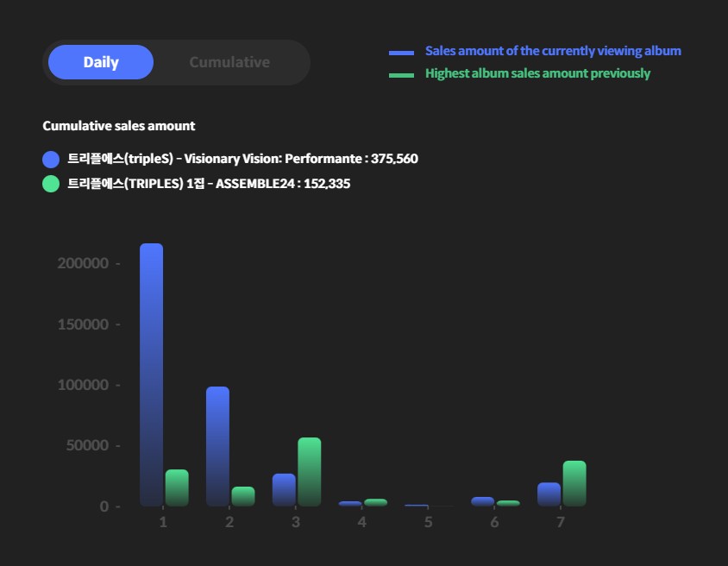Click the green bar for day 1
This screenshot has width=728, height=566.
[x=177, y=488]
